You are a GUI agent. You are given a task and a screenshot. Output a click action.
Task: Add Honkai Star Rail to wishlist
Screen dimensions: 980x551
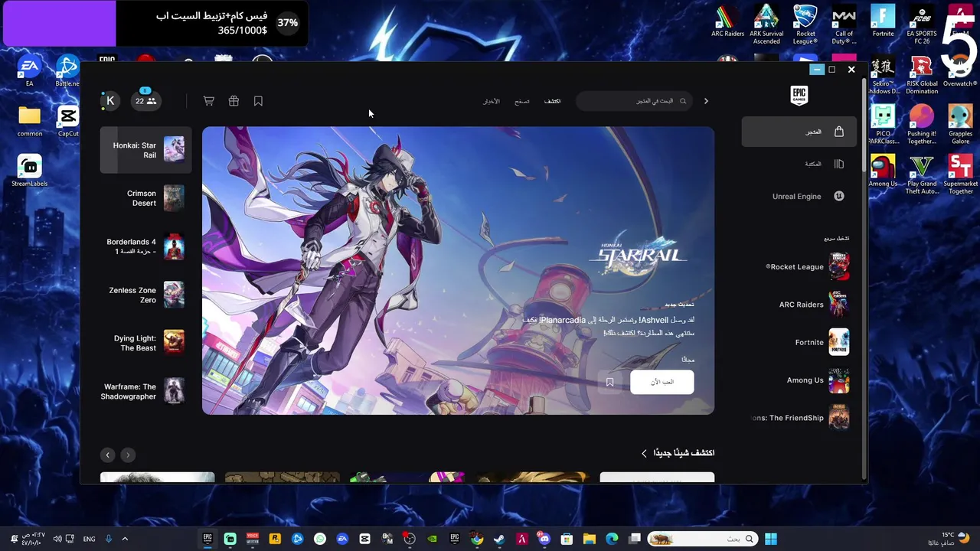[610, 382]
